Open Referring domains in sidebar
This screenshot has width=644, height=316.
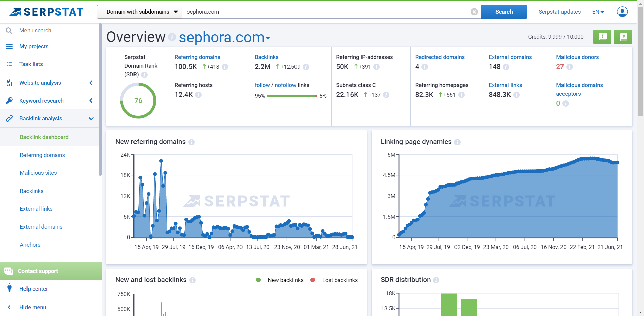point(42,155)
